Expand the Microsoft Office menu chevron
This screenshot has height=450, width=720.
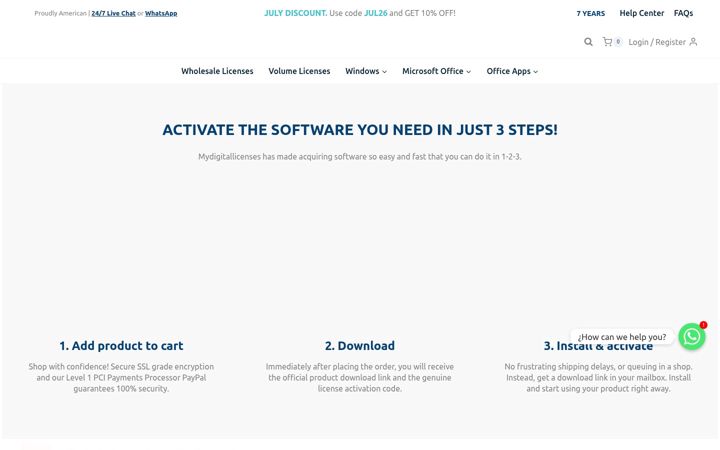[468, 72]
